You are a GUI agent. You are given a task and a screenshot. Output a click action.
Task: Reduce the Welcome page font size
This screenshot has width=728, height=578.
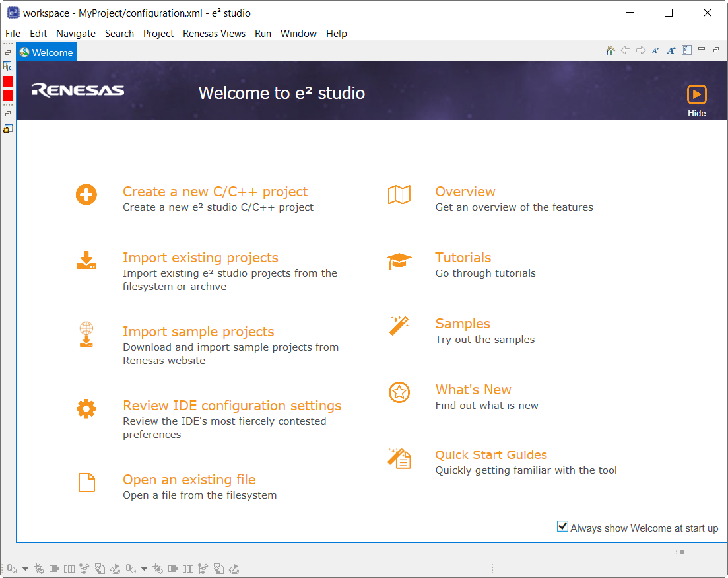(x=655, y=50)
